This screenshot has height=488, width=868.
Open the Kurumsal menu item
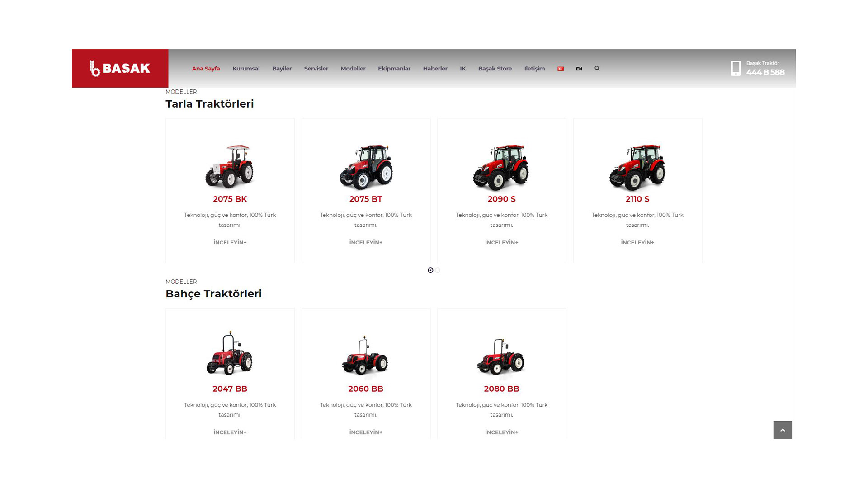click(x=245, y=69)
